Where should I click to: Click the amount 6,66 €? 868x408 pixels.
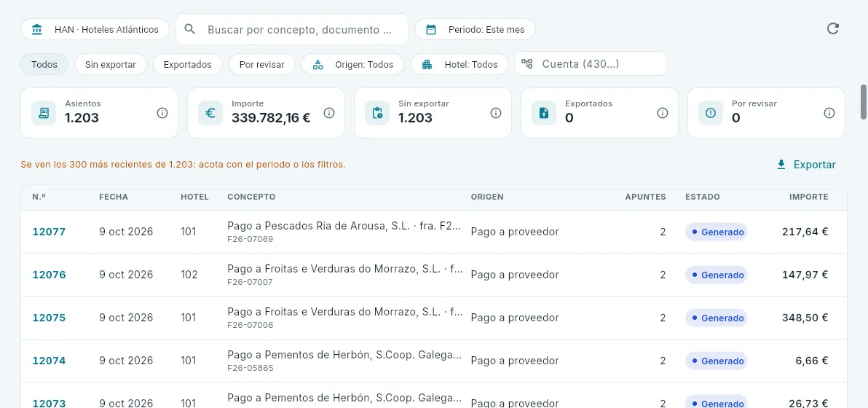(812, 361)
